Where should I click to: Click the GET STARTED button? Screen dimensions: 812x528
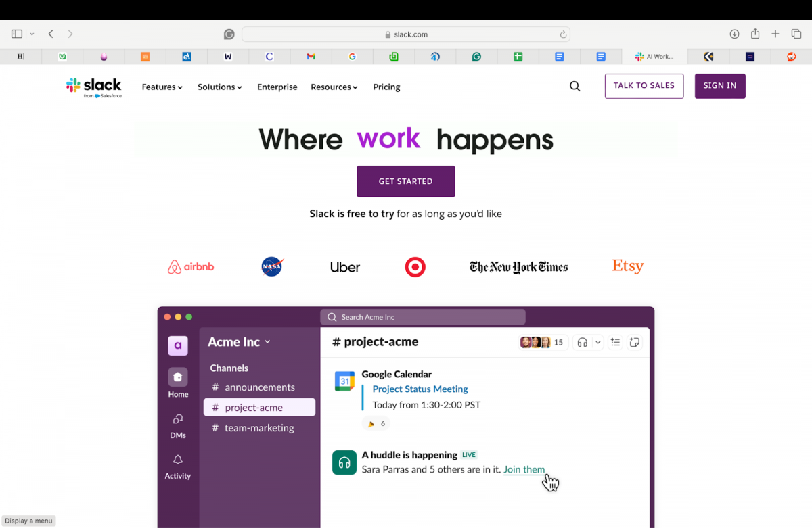tap(406, 181)
